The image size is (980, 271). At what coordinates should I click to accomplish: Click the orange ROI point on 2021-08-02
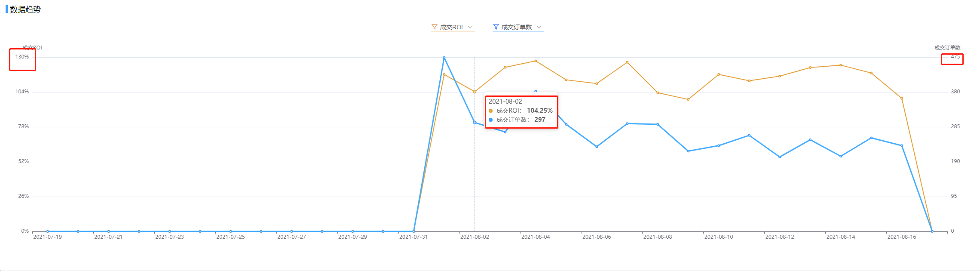475,92
